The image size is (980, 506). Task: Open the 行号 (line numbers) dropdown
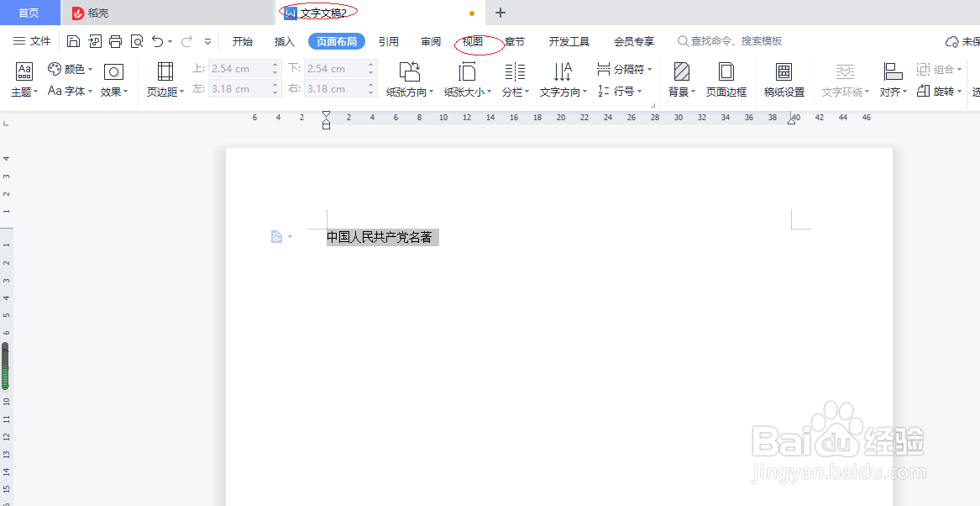624,92
